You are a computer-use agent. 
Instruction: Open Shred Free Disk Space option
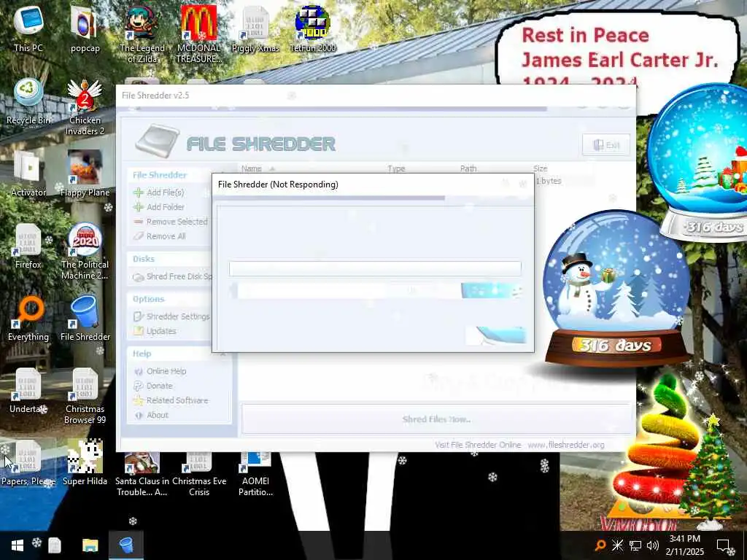(173, 276)
